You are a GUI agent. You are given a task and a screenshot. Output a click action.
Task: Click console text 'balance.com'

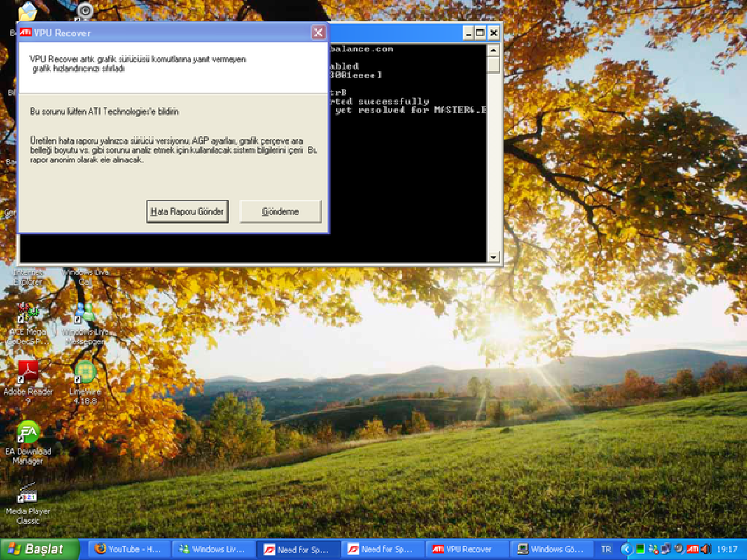point(361,49)
